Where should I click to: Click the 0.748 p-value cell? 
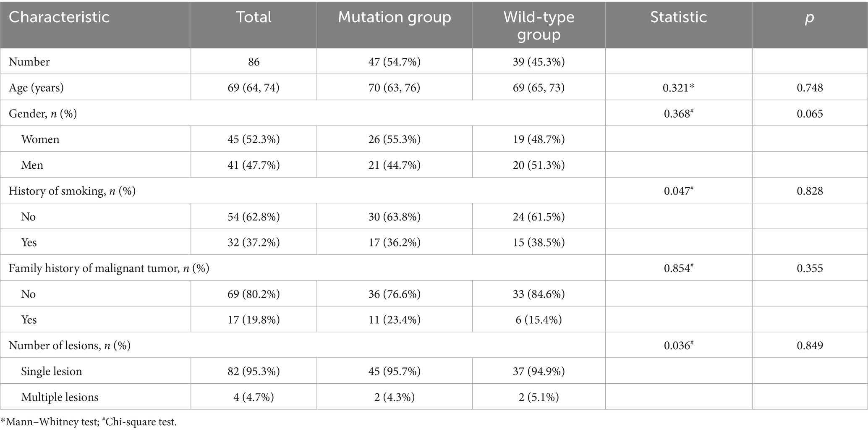tap(810, 88)
